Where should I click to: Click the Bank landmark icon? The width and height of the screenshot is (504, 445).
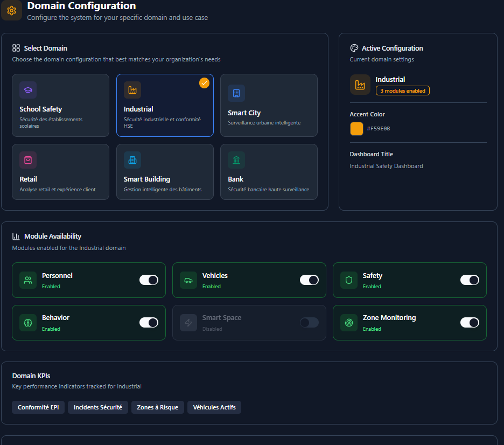click(x=236, y=160)
